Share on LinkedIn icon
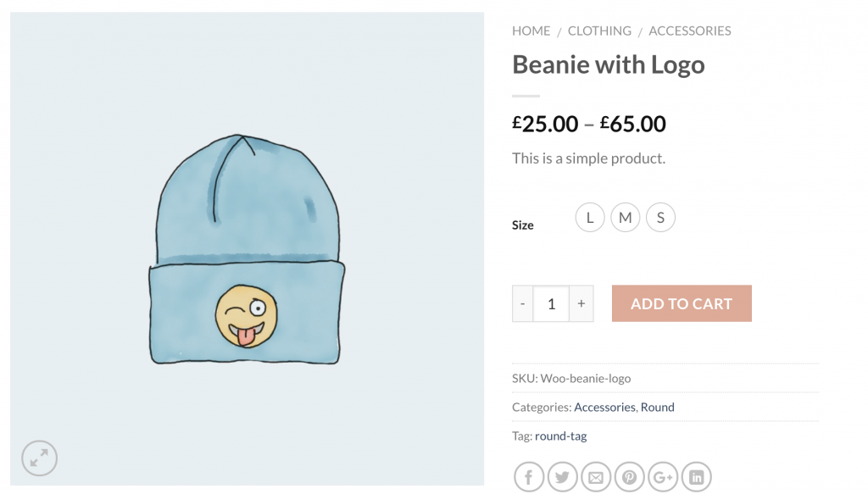The image size is (868, 494). [697, 477]
